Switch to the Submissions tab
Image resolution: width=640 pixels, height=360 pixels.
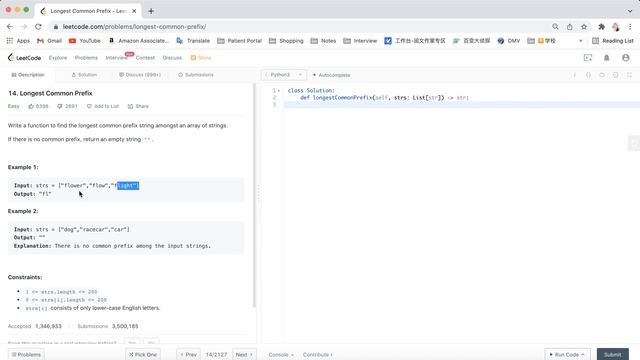click(196, 75)
